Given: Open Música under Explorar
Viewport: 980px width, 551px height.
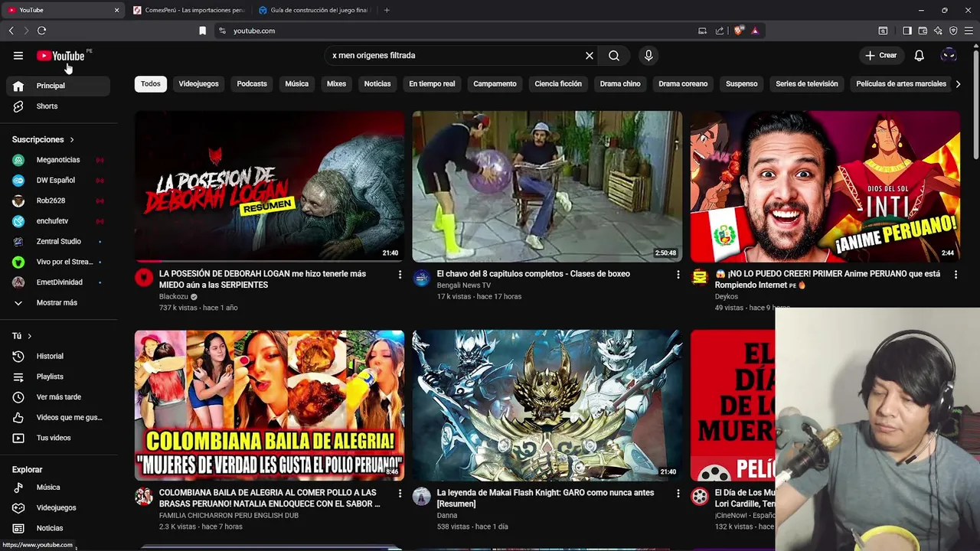Looking at the screenshot, I should [58, 487].
